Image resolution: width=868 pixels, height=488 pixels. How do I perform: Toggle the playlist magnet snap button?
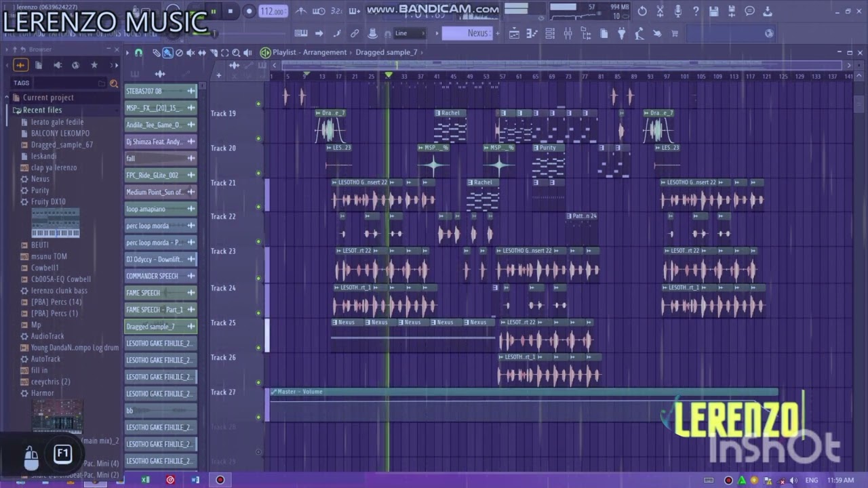pos(138,52)
